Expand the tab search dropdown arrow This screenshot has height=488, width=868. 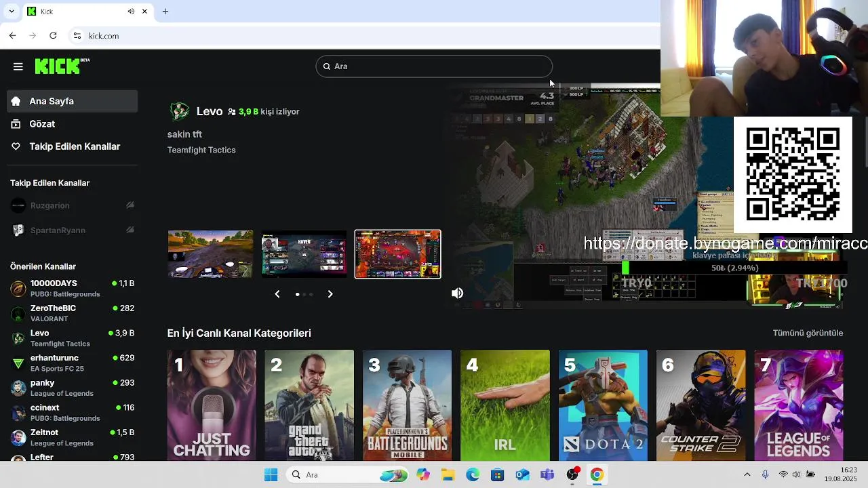(12, 12)
